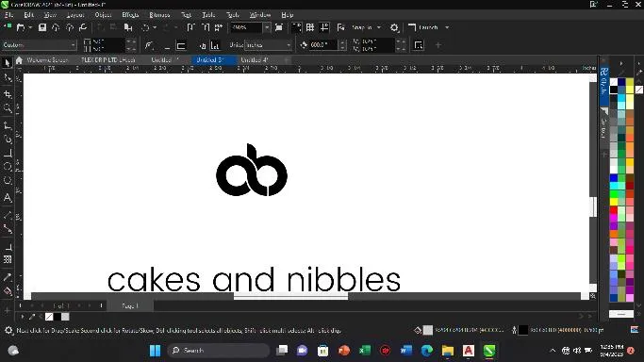Pick the black swatch in the document palette
The image size is (644, 362).
[x=58, y=317]
